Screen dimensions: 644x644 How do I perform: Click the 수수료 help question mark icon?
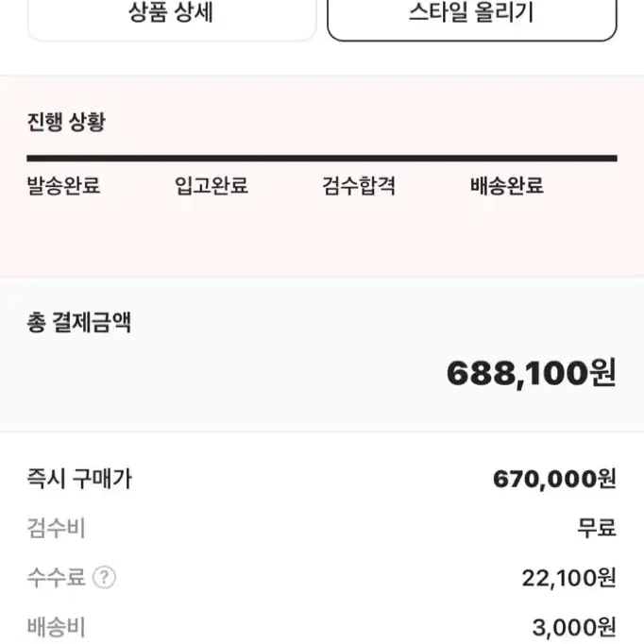click(x=104, y=578)
